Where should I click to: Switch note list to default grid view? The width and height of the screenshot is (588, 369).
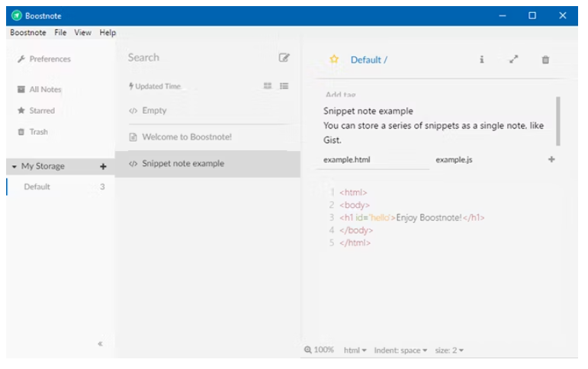pos(268,86)
